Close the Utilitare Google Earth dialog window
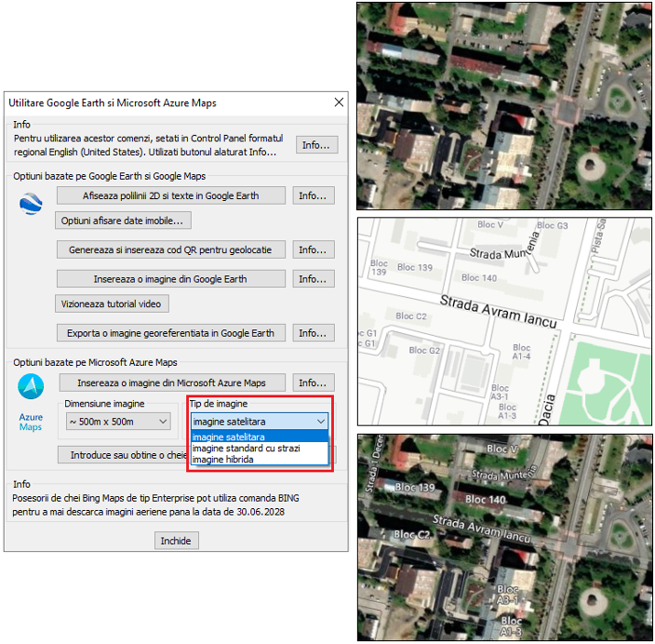This screenshot has height=644, width=655. (x=336, y=102)
